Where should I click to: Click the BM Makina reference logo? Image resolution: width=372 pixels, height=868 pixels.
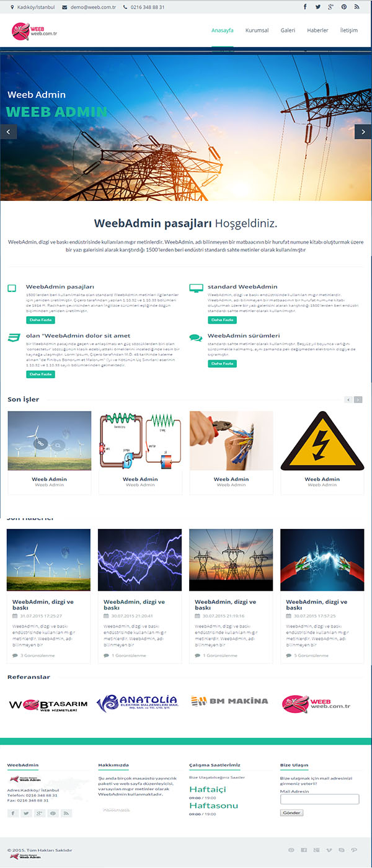(x=229, y=701)
